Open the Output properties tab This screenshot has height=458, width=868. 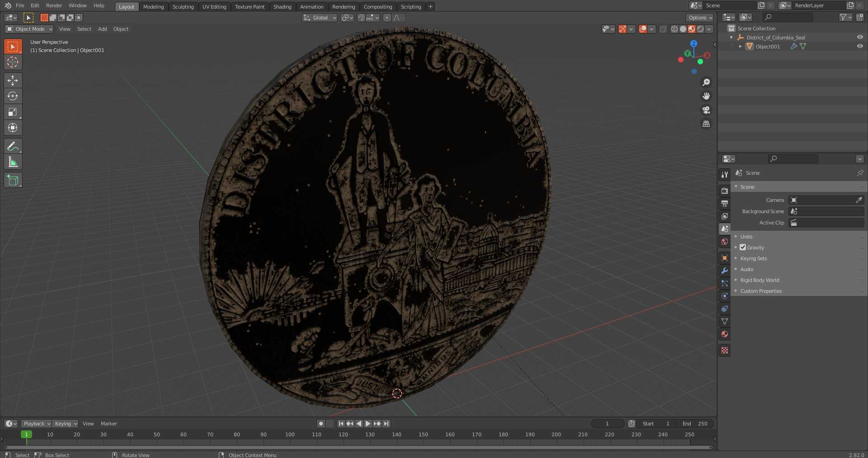(x=725, y=204)
